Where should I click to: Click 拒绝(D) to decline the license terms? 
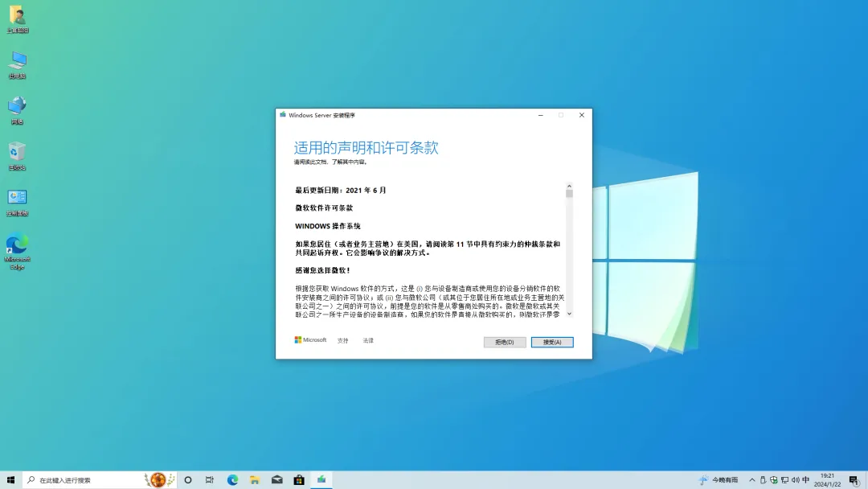tap(504, 341)
